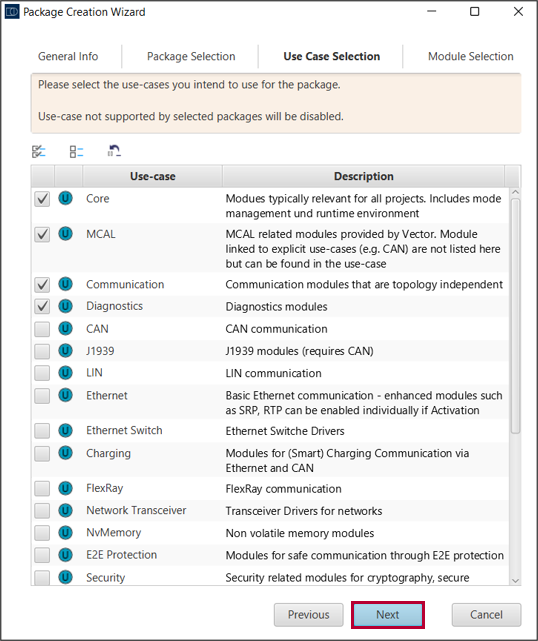Click the U icon in MCAL row

65,234
